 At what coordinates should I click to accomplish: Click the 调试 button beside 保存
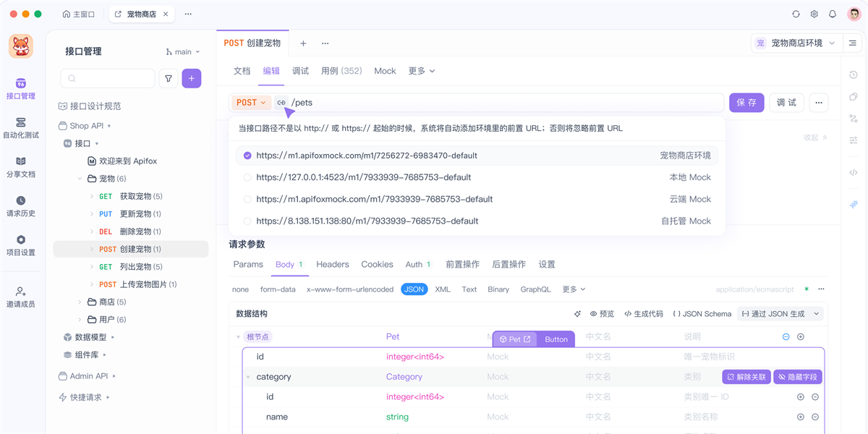pos(786,103)
